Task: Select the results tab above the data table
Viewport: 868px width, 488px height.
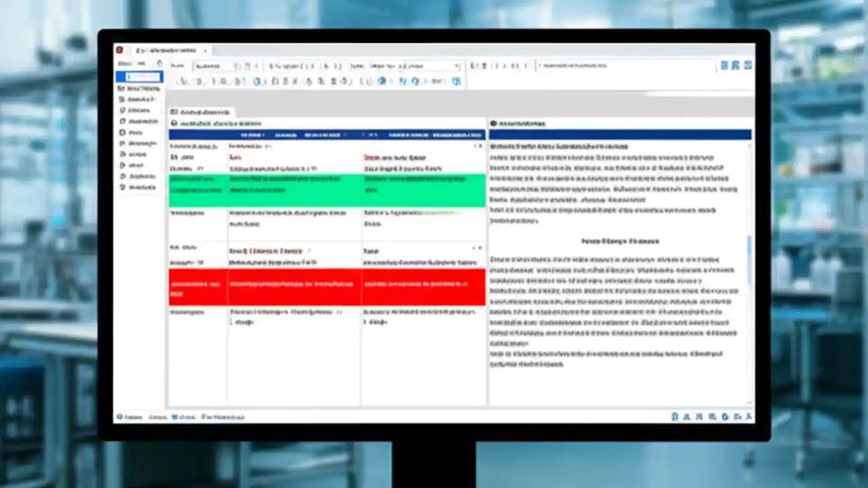Action: pos(200,111)
